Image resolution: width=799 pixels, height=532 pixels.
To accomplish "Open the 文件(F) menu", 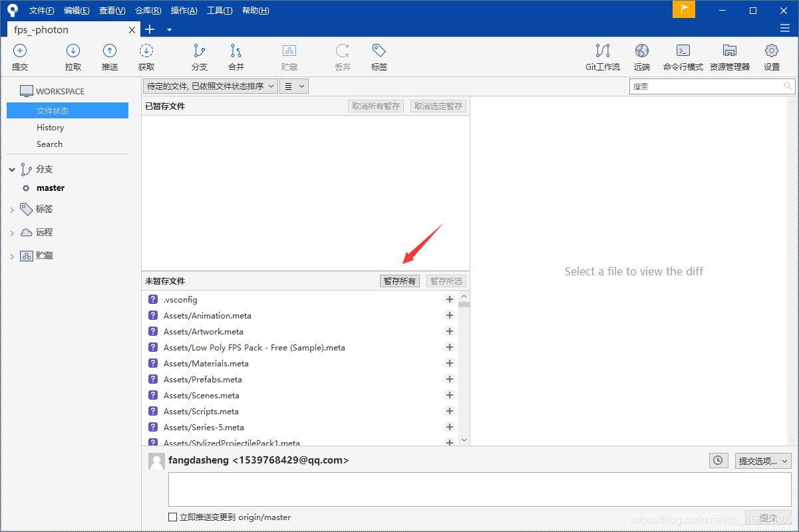I will pyautogui.click(x=42, y=11).
